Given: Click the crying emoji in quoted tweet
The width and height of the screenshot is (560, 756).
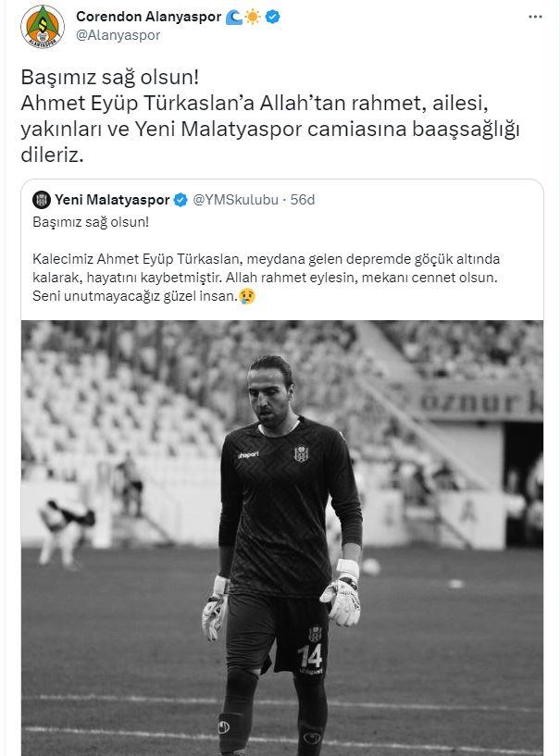Looking at the screenshot, I should pos(247,296).
